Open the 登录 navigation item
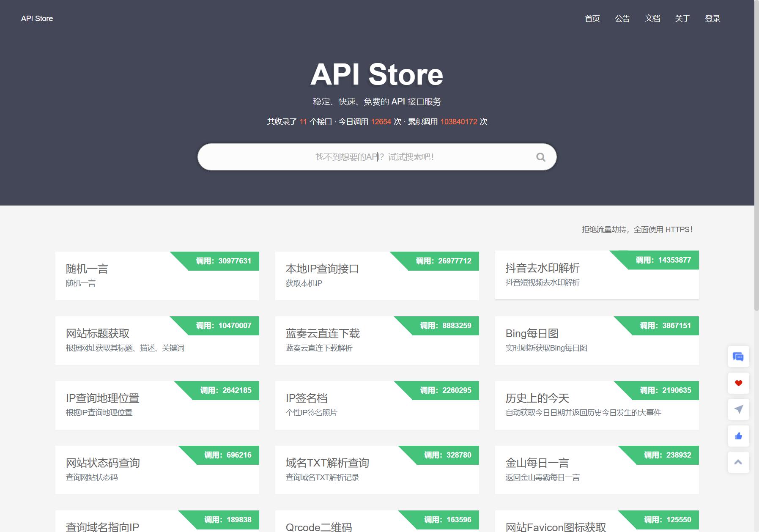Image resolution: width=759 pixels, height=532 pixels. click(712, 19)
